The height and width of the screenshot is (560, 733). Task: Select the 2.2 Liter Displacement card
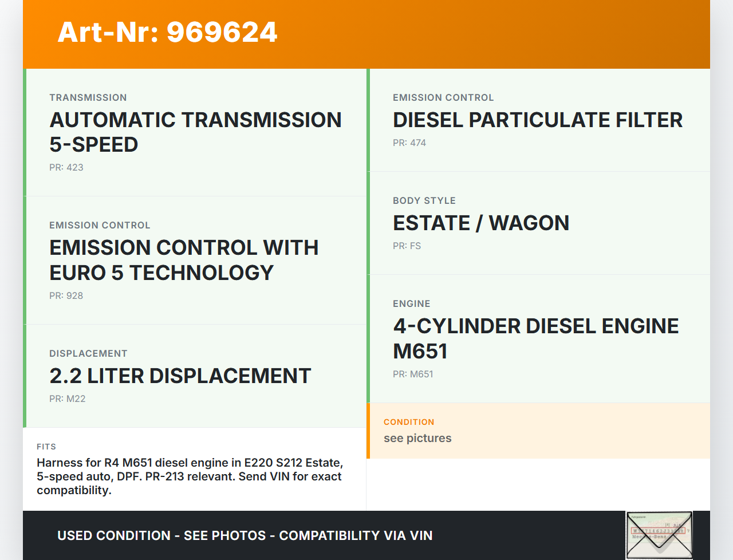point(196,376)
